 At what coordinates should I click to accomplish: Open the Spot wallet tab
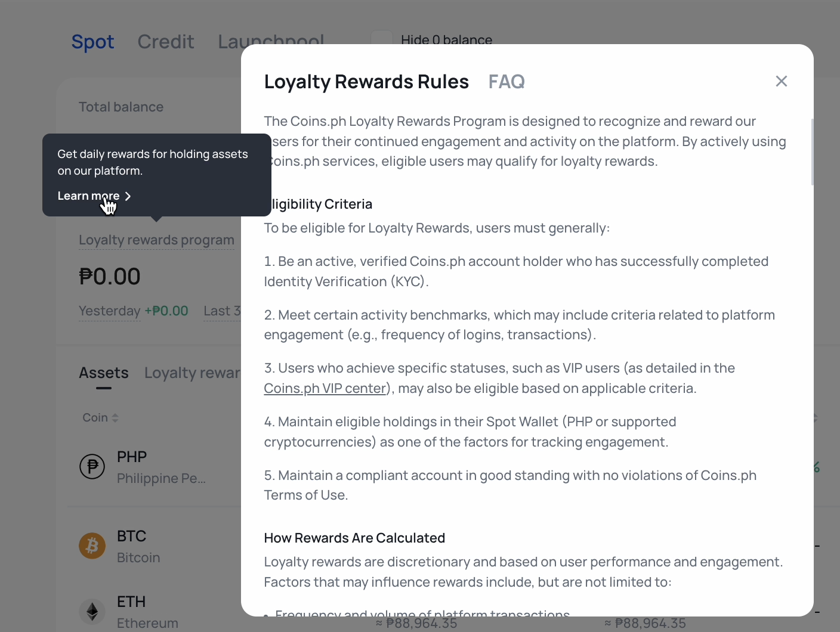(x=92, y=42)
